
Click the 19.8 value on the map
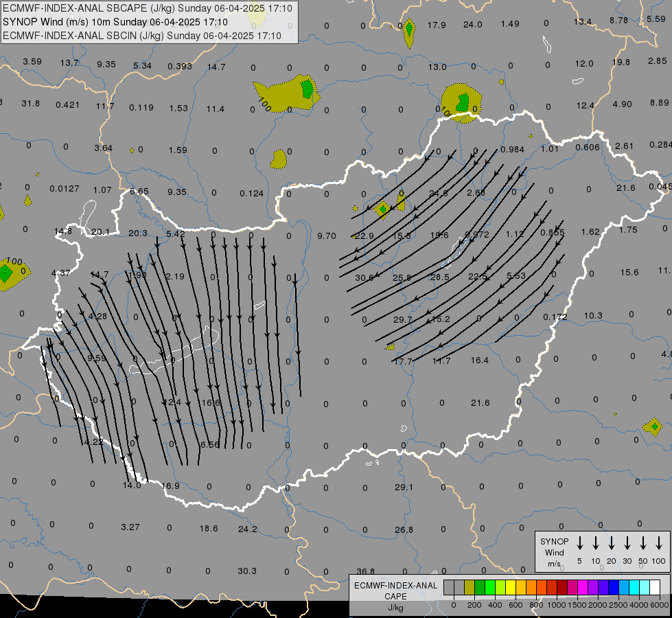coord(621,62)
